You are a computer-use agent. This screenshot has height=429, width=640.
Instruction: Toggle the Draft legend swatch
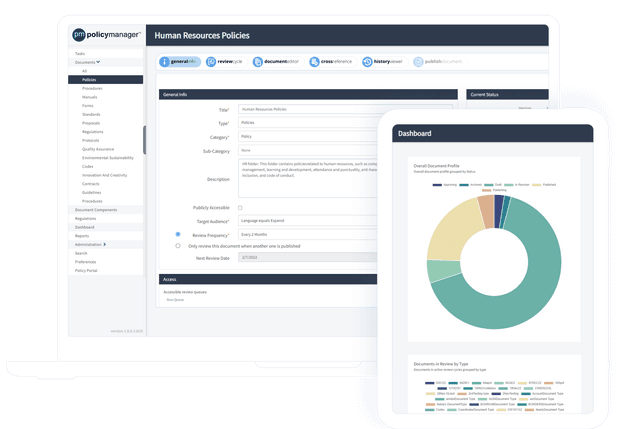pos(489,185)
